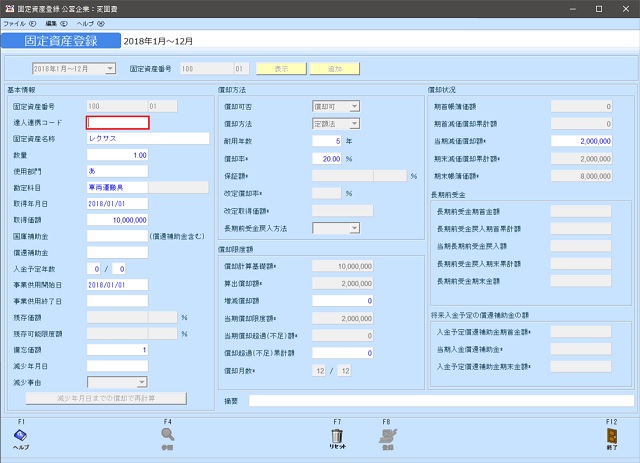640x463 pixels.
Task: Click the 固定資産名称 field containing レクサス
Action: (x=118, y=139)
